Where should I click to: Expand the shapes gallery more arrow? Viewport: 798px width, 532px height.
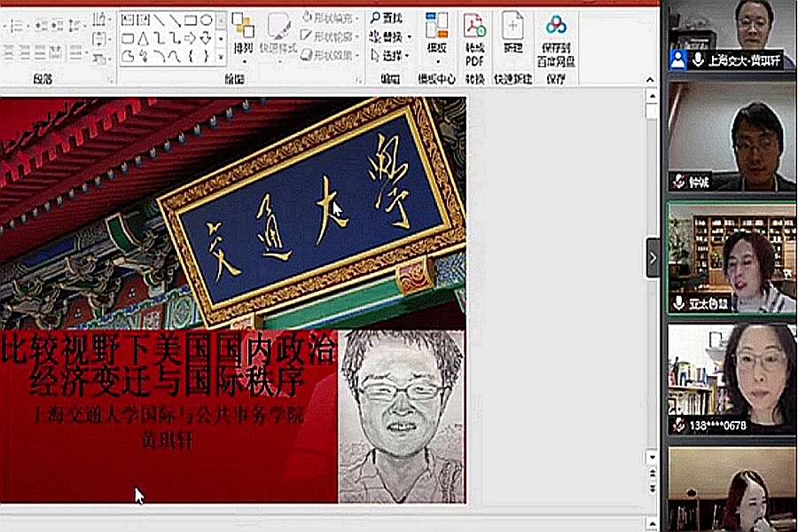click(221, 56)
